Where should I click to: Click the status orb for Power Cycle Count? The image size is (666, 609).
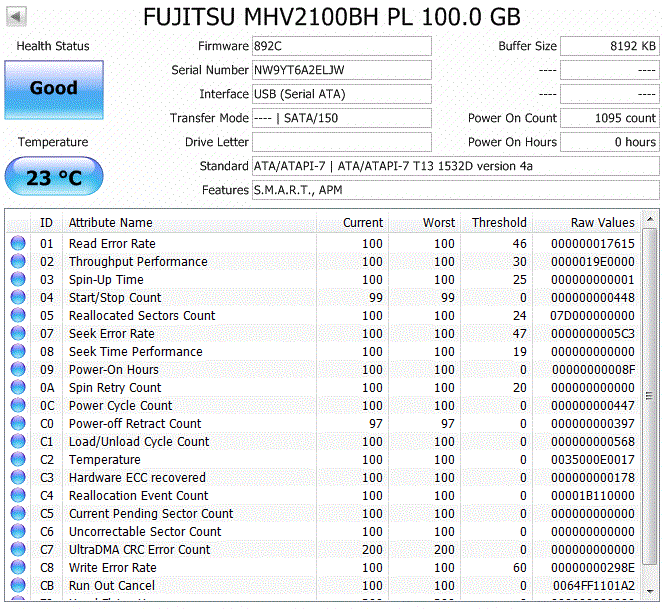[18, 405]
